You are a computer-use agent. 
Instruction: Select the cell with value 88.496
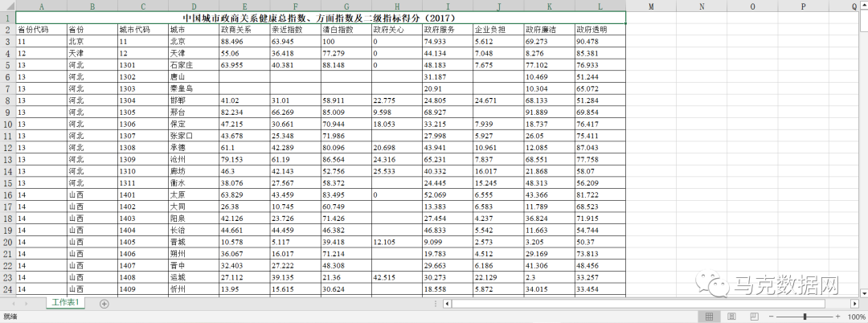pyautogui.click(x=244, y=42)
